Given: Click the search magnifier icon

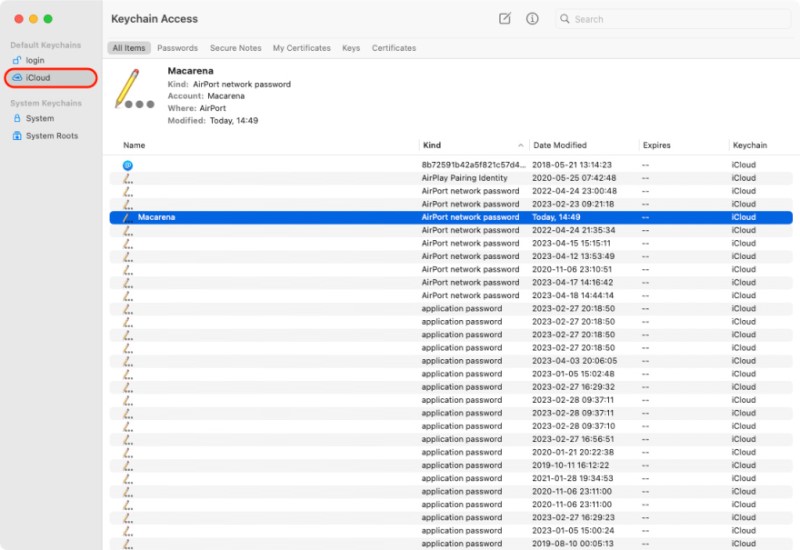Looking at the screenshot, I should coord(564,19).
